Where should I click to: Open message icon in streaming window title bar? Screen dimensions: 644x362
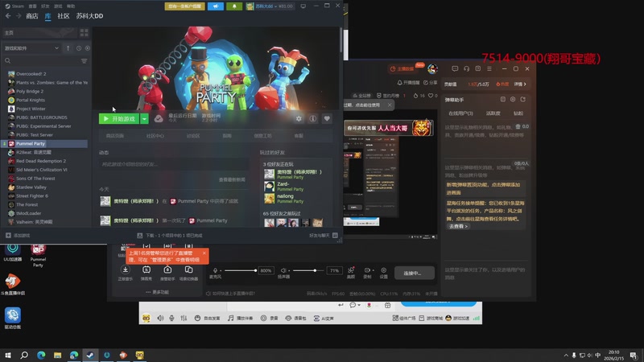(455, 68)
